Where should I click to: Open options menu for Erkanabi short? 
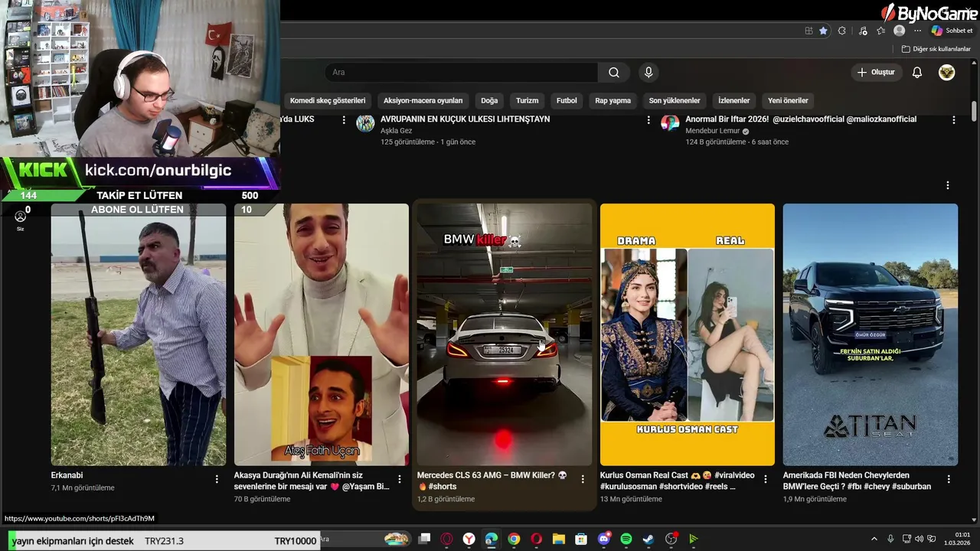tap(217, 479)
